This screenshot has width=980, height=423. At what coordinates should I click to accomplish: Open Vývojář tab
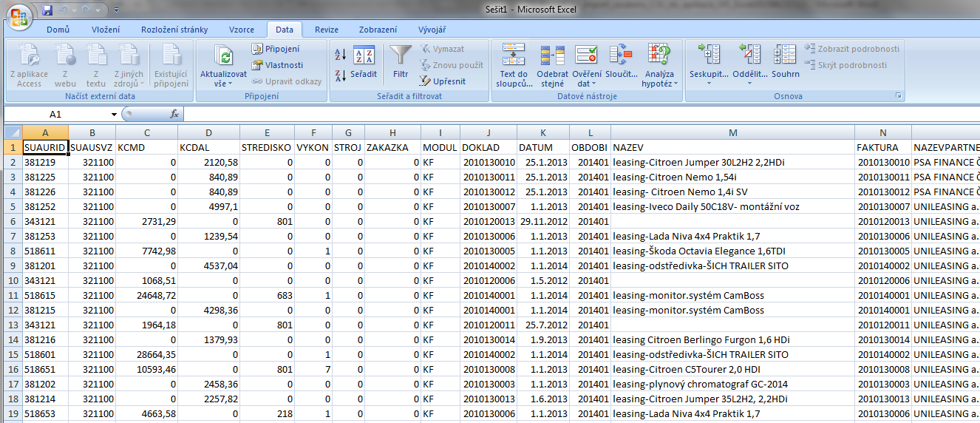[432, 30]
